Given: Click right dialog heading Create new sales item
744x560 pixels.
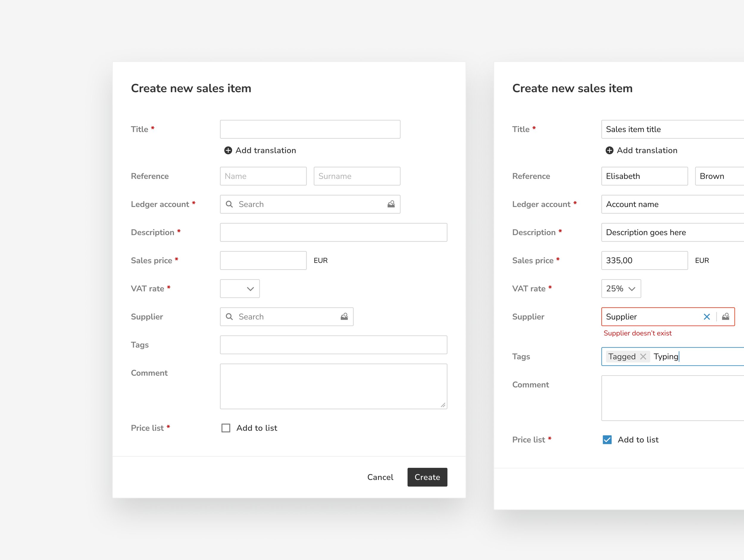Looking at the screenshot, I should click(573, 88).
